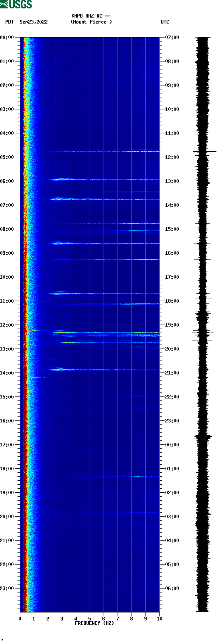Click the 00:00 PDT time label
The image size is (220, 644).
click(x=7, y=38)
